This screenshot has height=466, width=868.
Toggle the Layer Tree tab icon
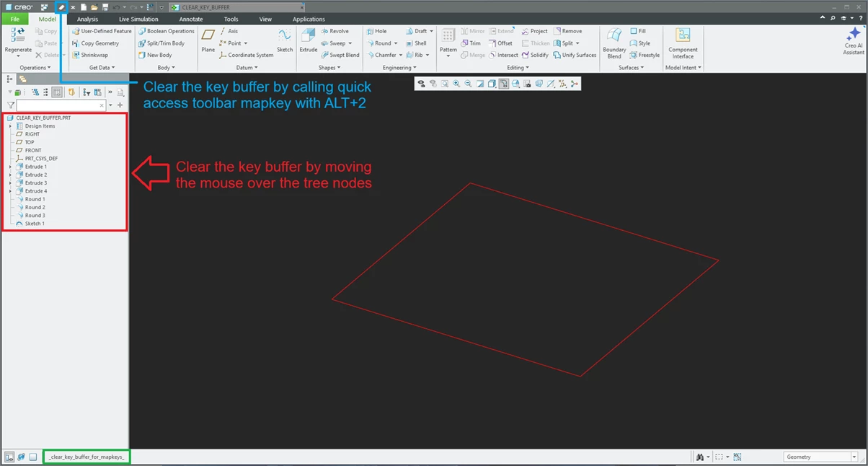22,79
